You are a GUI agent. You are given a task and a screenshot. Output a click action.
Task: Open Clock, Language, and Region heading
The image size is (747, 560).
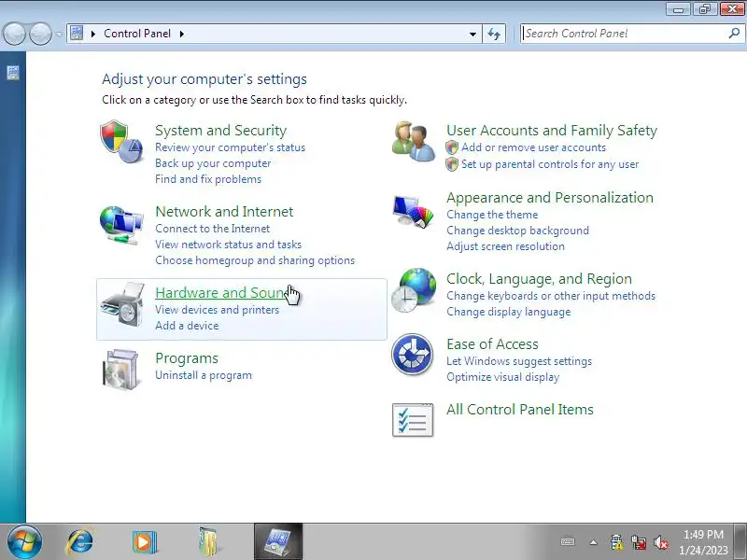[x=539, y=278]
